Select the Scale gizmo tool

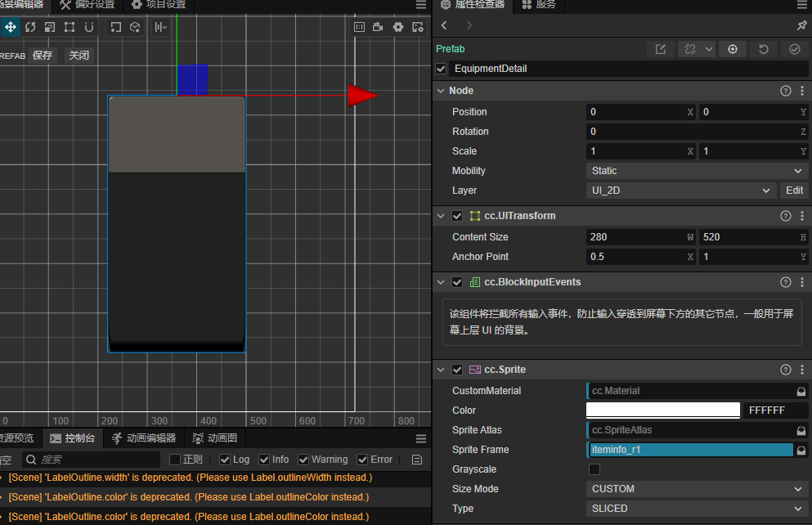pyautogui.click(x=50, y=27)
